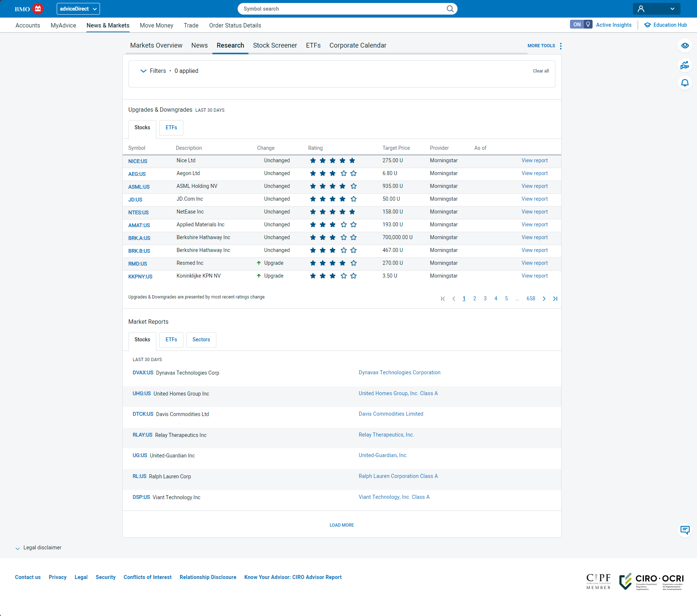This screenshot has width=697, height=616.
Task: Go to previous page arrow
Action: 454,299
